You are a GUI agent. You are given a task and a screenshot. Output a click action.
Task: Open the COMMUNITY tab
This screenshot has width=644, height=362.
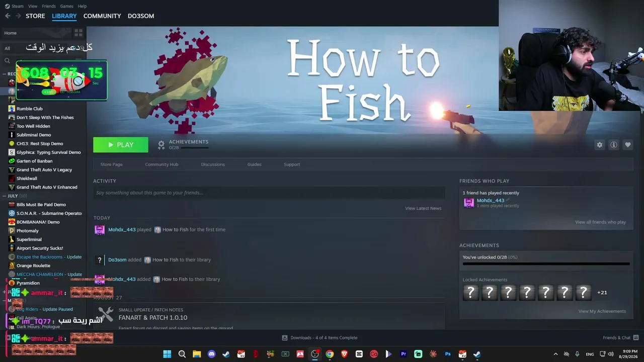[102, 16]
